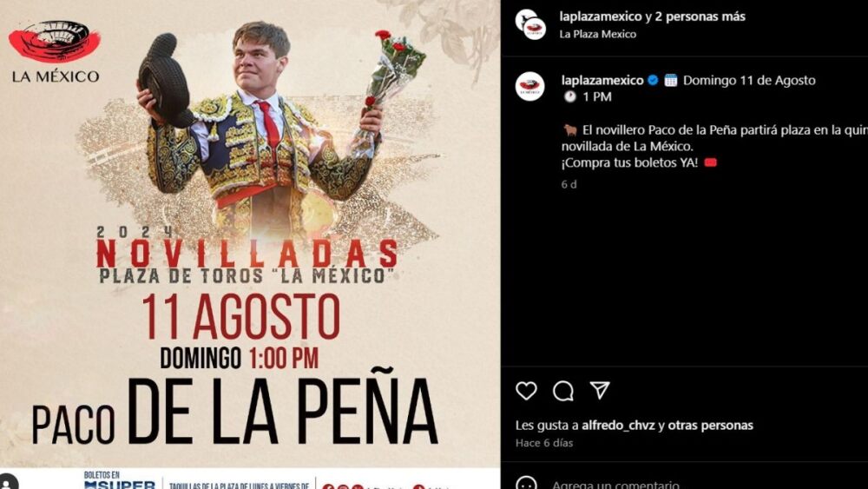Click the red ticket emoji after 'boletos YA!'

pos(710,162)
